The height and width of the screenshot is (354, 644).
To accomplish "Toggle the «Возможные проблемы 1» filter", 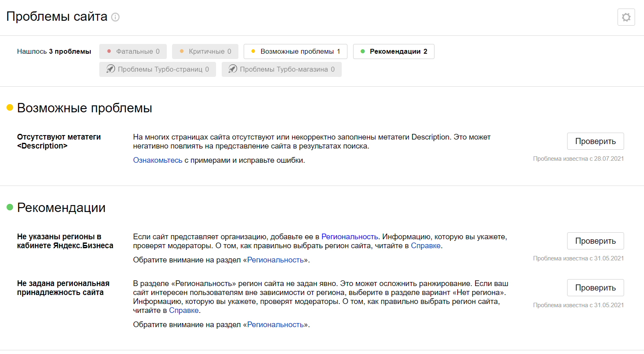I will coord(295,52).
